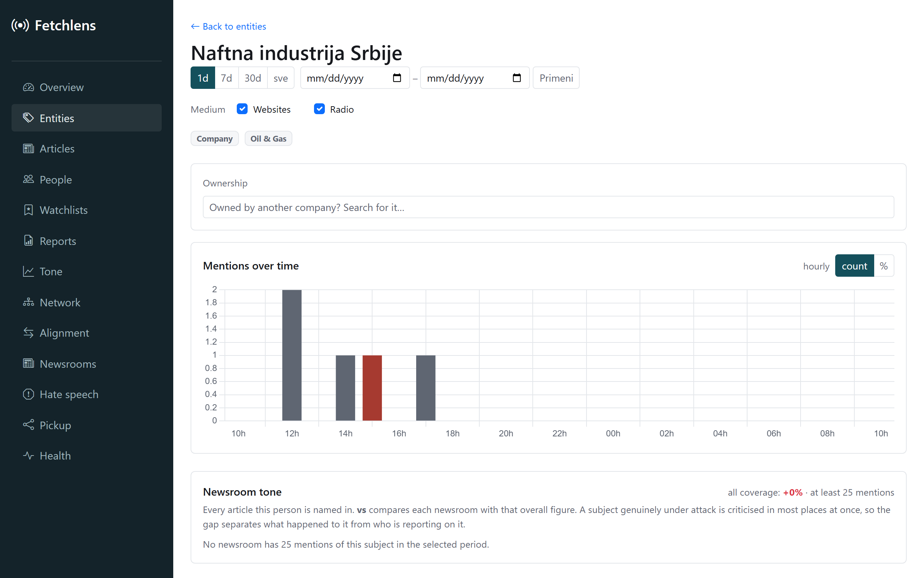Click the Entities tag icon
The height and width of the screenshot is (578, 924).
click(x=28, y=118)
